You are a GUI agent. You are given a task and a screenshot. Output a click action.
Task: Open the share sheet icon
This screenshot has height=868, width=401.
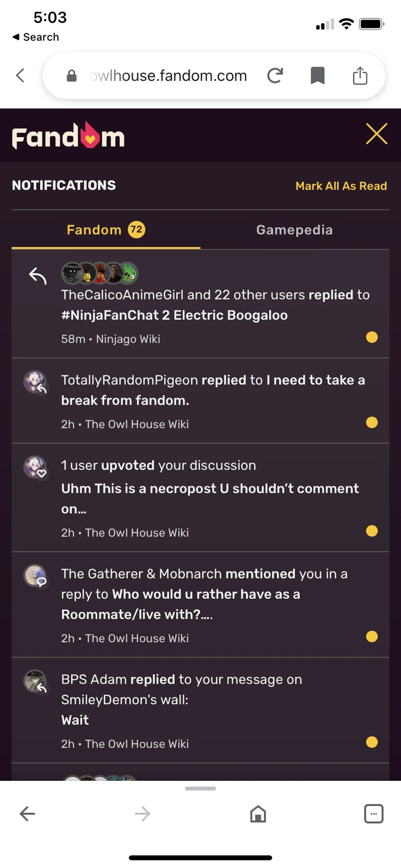(x=360, y=76)
